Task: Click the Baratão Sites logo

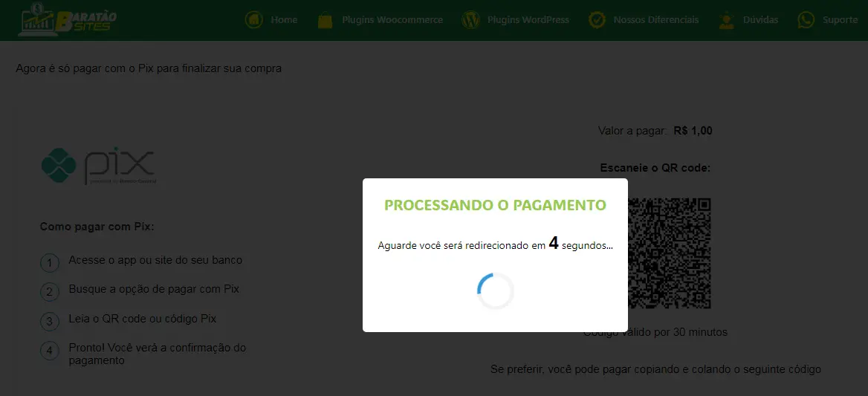Action: pos(67,20)
